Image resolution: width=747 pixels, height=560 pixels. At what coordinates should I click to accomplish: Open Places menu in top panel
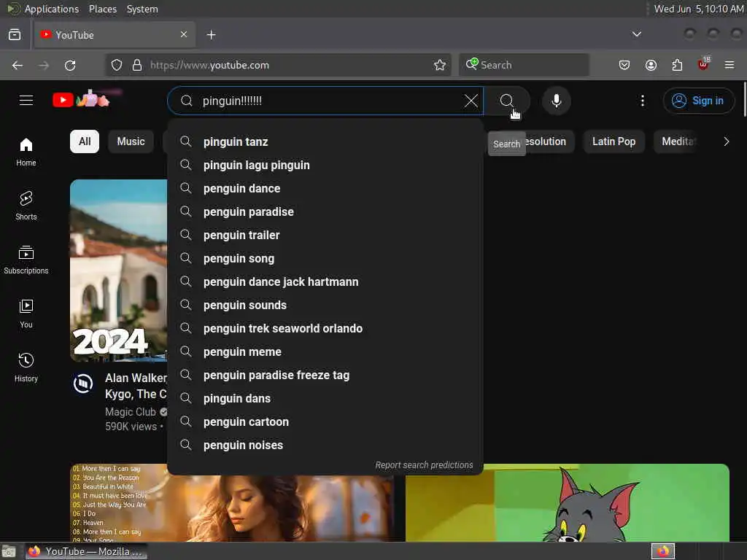pyautogui.click(x=102, y=9)
